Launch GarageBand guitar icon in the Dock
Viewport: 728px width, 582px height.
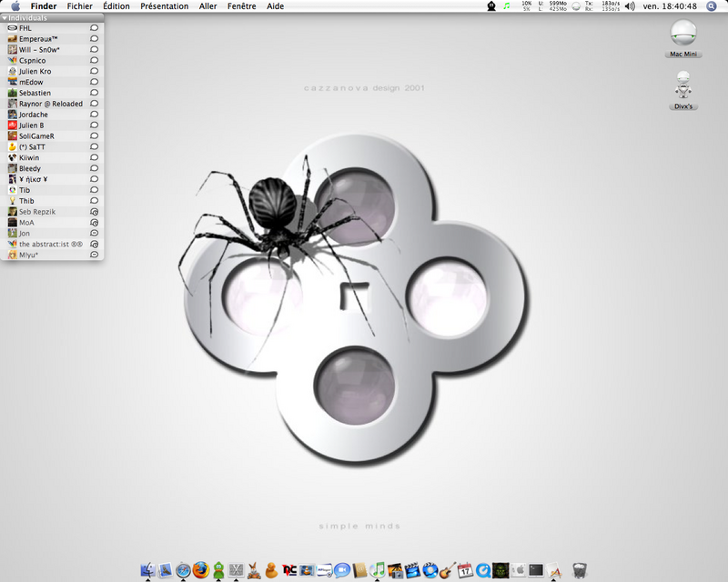click(x=448, y=570)
